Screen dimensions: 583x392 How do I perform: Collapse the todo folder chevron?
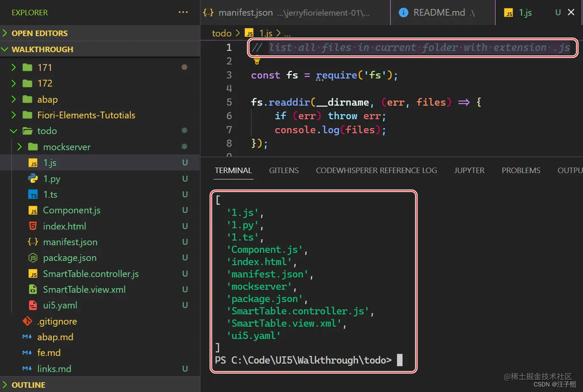pos(14,131)
